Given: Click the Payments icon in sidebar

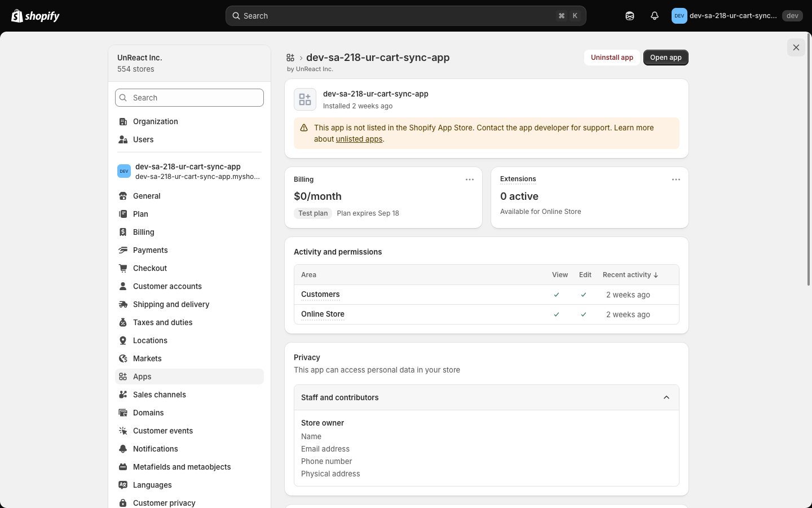Looking at the screenshot, I should pyautogui.click(x=123, y=250).
